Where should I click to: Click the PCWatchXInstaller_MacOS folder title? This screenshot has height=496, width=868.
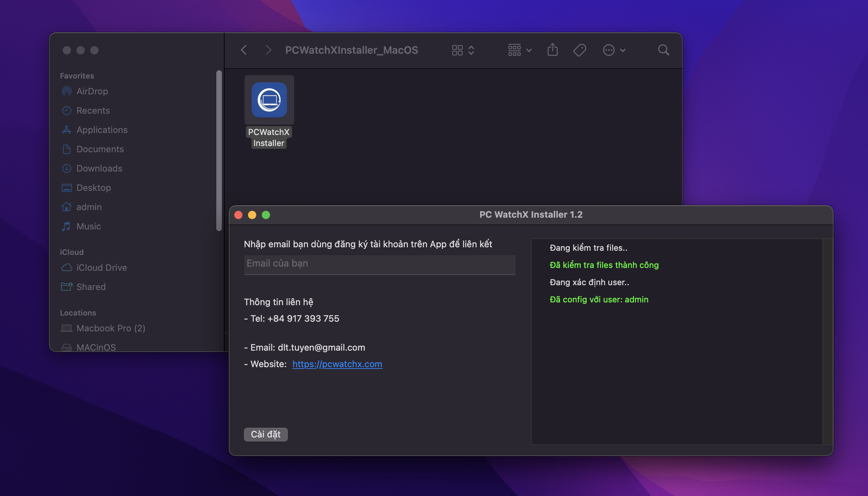(x=352, y=50)
